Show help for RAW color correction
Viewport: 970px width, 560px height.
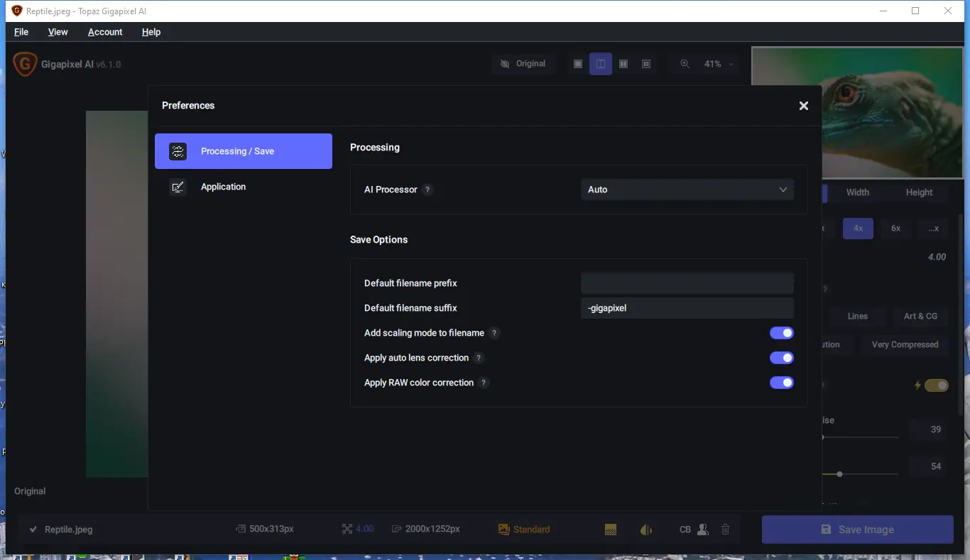tap(484, 383)
